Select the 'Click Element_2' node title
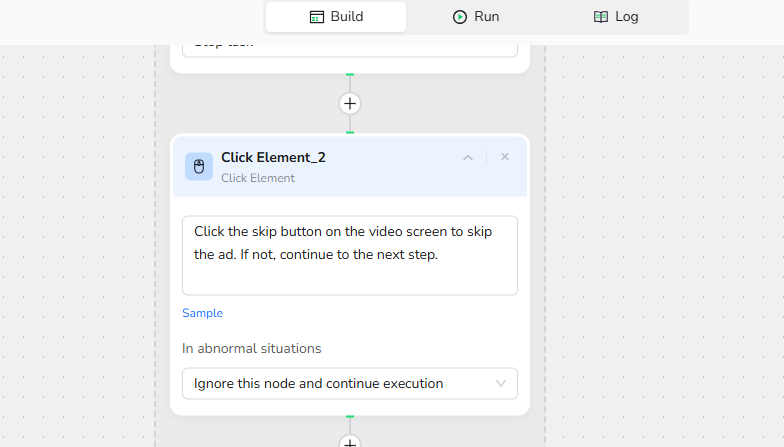Viewport: 784px width, 447px height. [273, 157]
